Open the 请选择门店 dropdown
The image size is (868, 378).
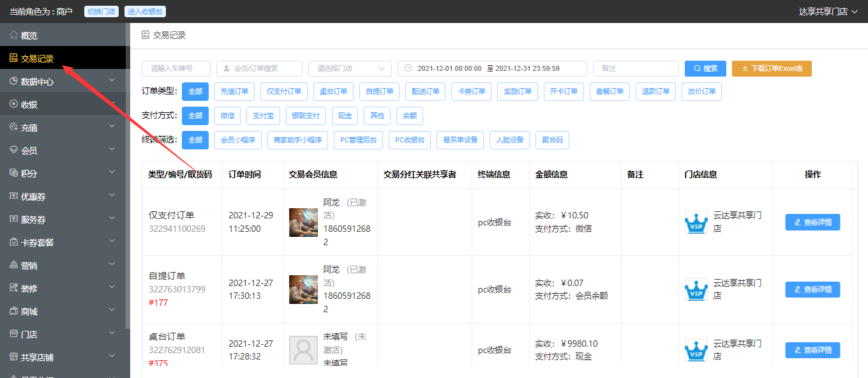click(350, 68)
